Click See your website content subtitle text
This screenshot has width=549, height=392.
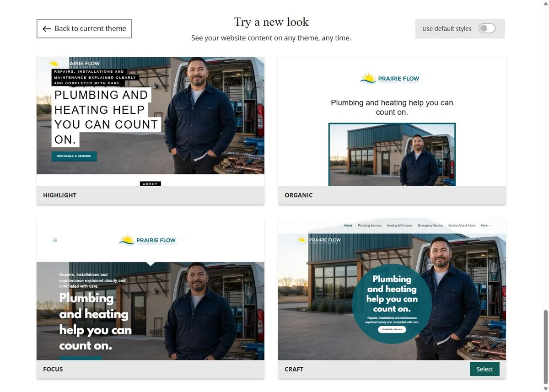[x=271, y=38]
